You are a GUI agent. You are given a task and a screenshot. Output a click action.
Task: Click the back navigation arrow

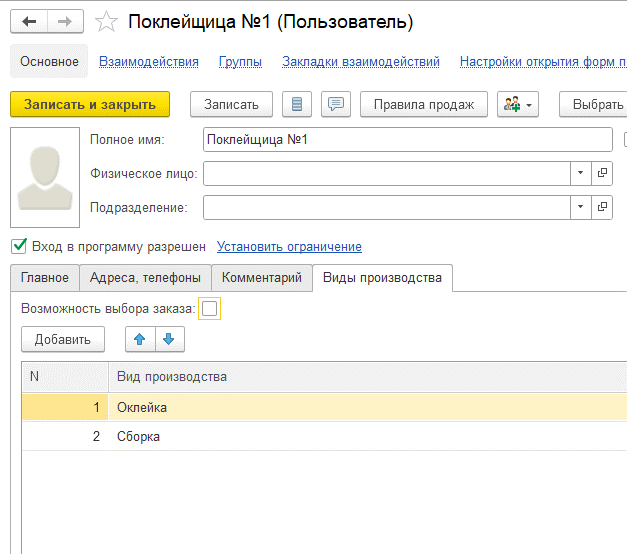pyautogui.click(x=29, y=22)
